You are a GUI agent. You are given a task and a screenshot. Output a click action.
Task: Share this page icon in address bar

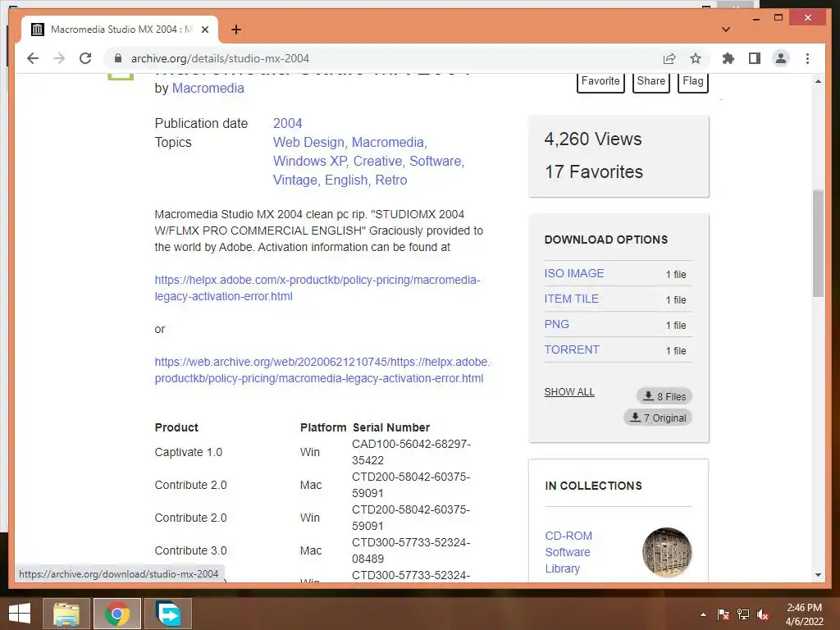pyautogui.click(x=669, y=58)
